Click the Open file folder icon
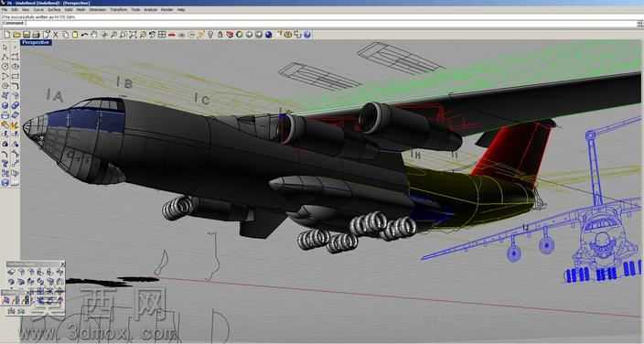 16,35
